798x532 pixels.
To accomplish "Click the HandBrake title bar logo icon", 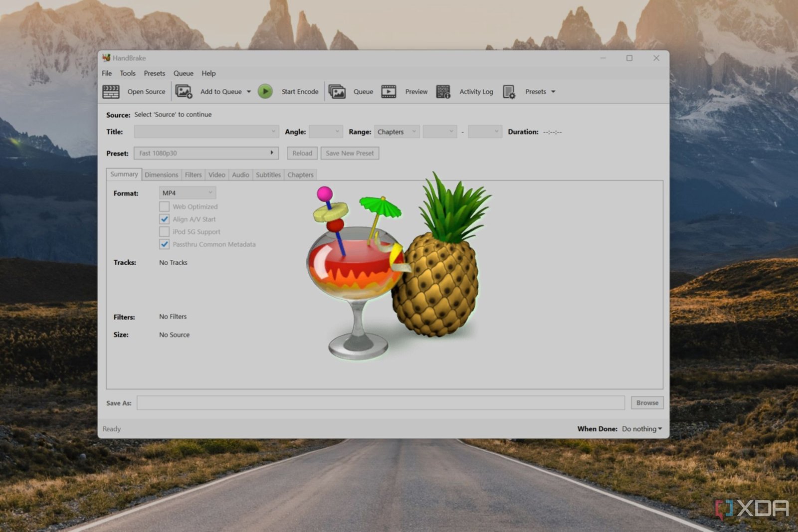I will coord(106,58).
